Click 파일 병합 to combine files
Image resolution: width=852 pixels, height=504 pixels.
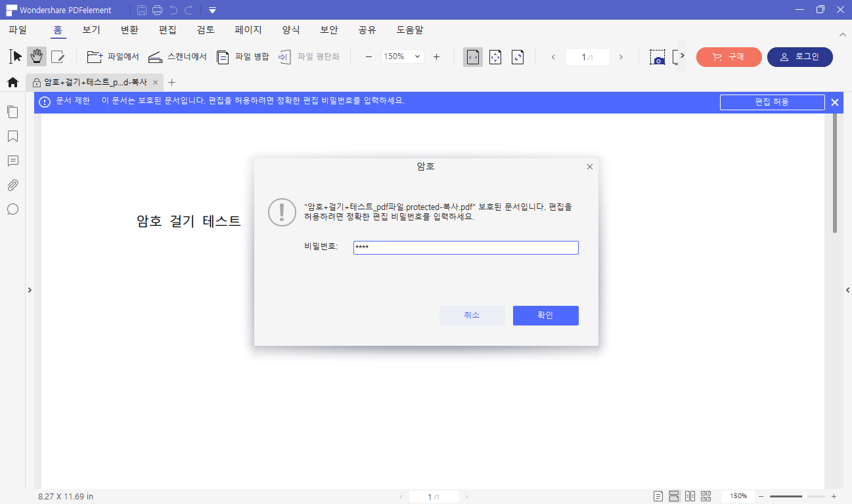click(x=242, y=57)
